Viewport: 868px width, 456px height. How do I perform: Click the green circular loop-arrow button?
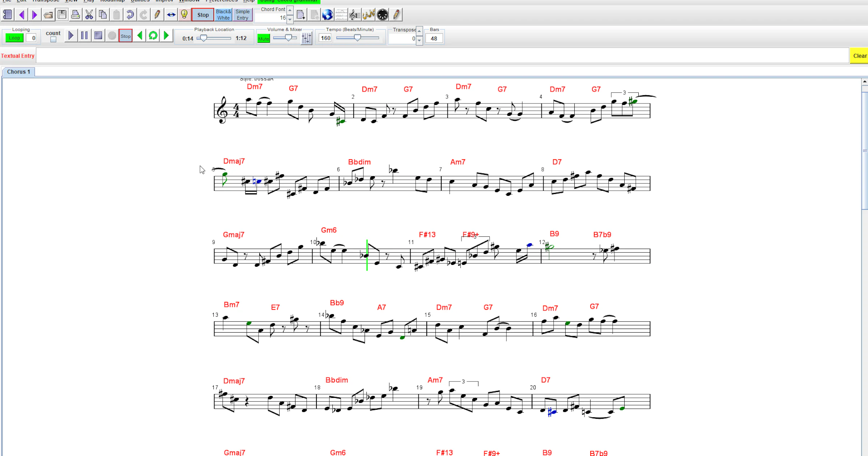click(x=153, y=35)
